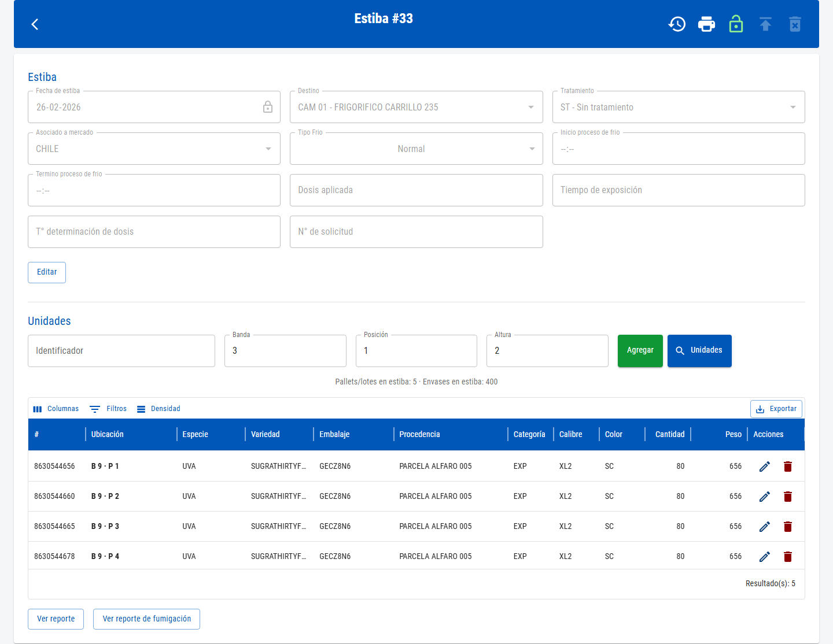The image size is (833, 644).
Task: Open the Tratamiento dropdown
Action: click(679, 107)
